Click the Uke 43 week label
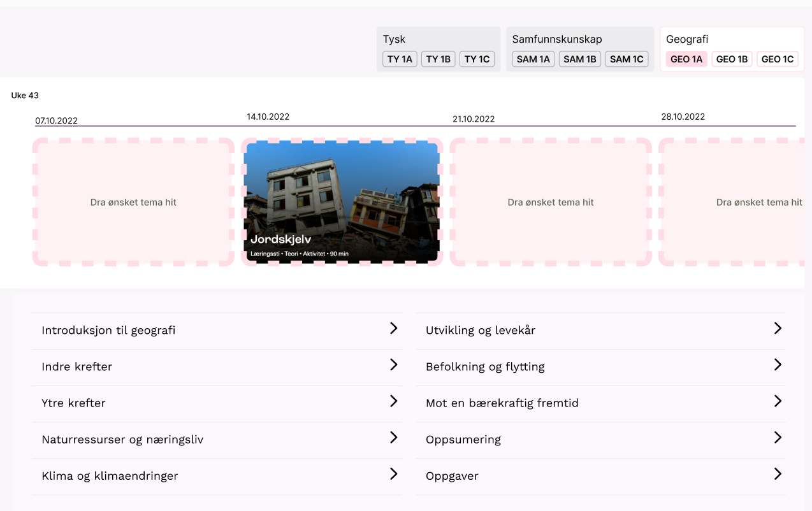Image resolution: width=812 pixels, height=511 pixels. coord(25,96)
